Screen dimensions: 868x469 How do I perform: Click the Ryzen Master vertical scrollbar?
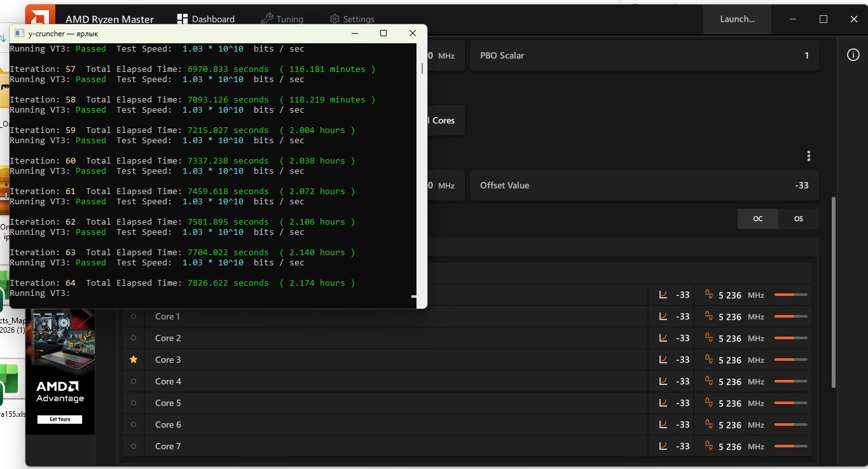(x=834, y=293)
